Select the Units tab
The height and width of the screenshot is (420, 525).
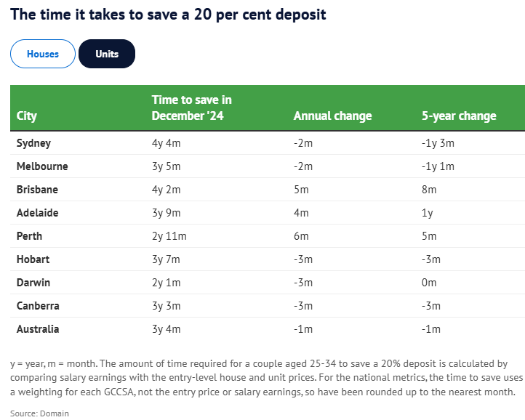click(107, 54)
